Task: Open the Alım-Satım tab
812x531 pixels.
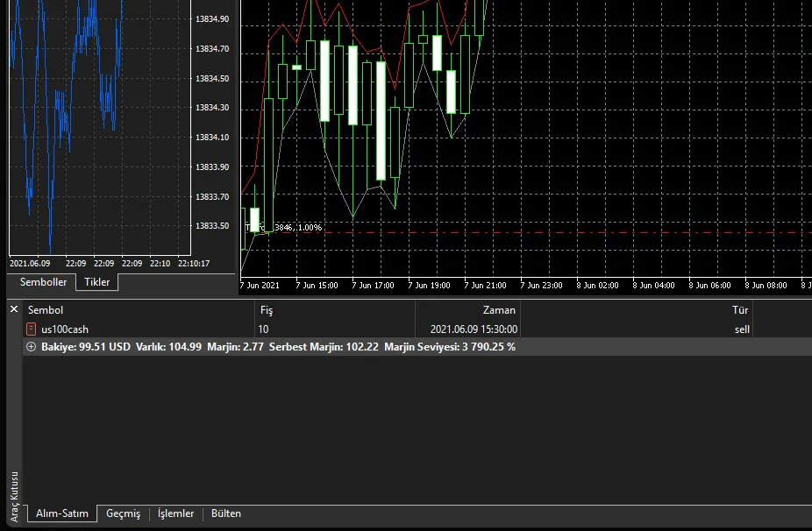Action: (62, 513)
